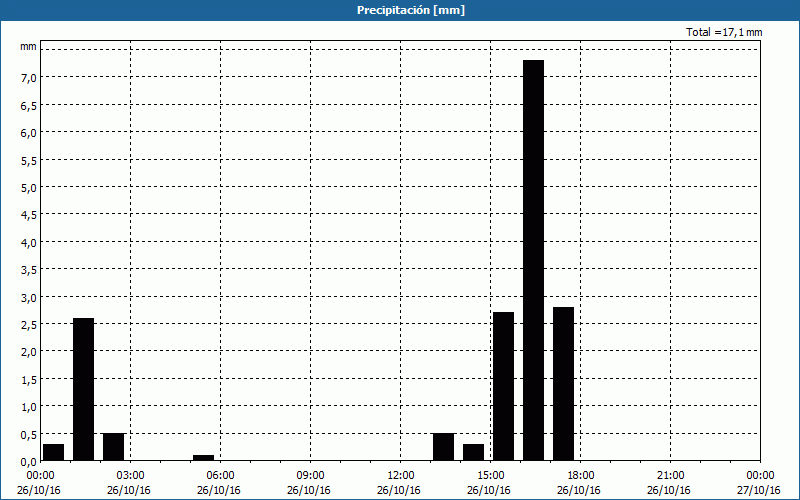800x500 pixels.
Task: Click the 6,5 y-axis value
Action: 29,105
